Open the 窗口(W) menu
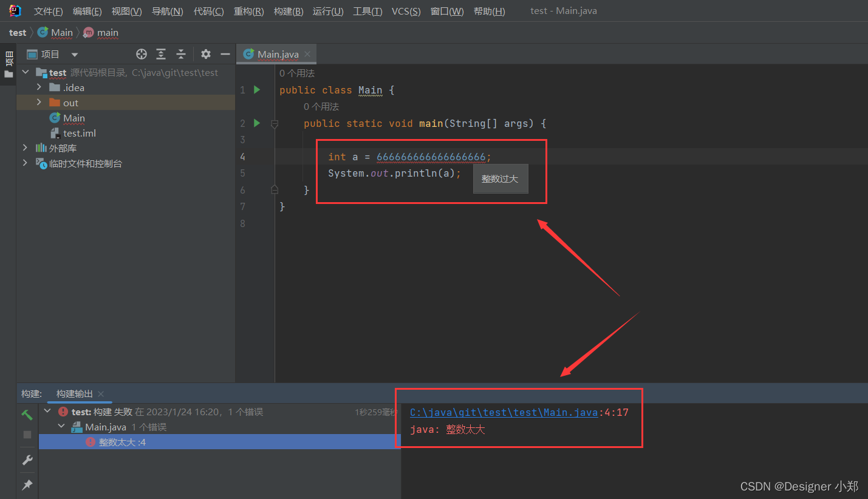868x499 pixels. pyautogui.click(x=447, y=12)
